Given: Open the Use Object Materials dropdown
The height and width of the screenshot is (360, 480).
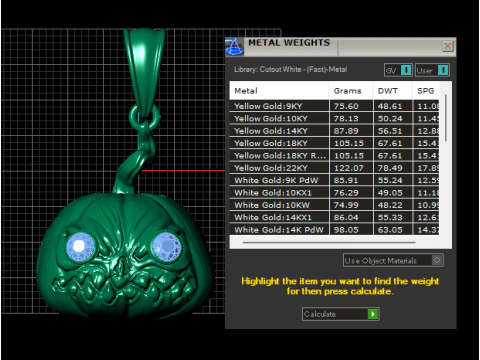Looking at the screenshot, I should click(x=393, y=260).
